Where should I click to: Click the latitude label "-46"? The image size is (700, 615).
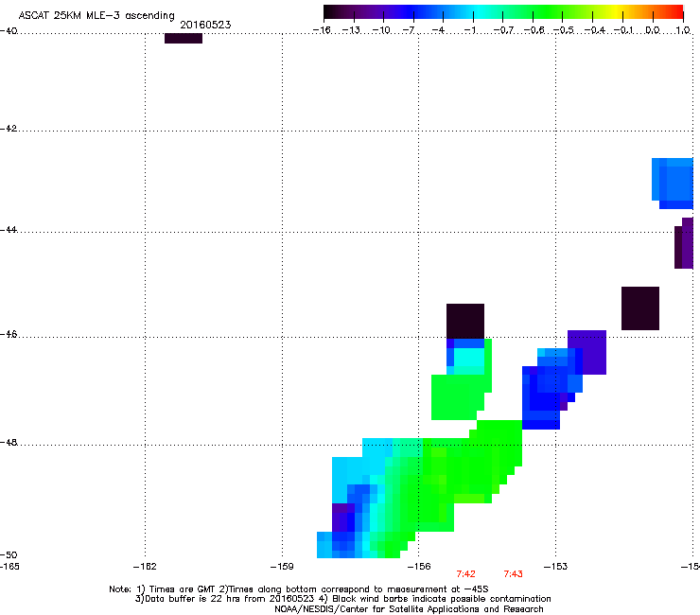coord(9,335)
